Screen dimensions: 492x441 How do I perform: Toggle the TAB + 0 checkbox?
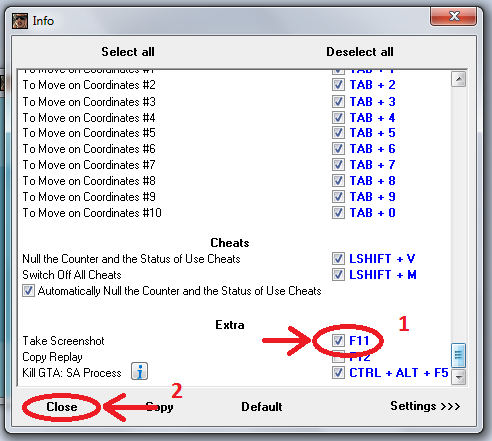pos(338,213)
